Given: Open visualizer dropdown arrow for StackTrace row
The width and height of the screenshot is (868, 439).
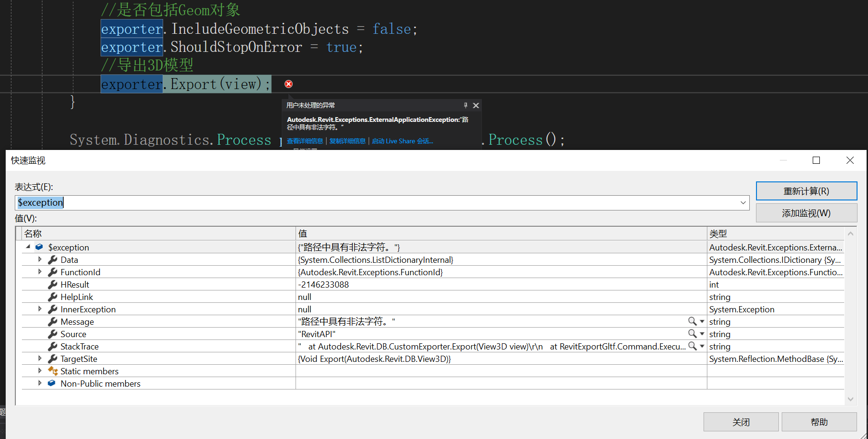Looking at the screenshot, I should tap(702, 346).
